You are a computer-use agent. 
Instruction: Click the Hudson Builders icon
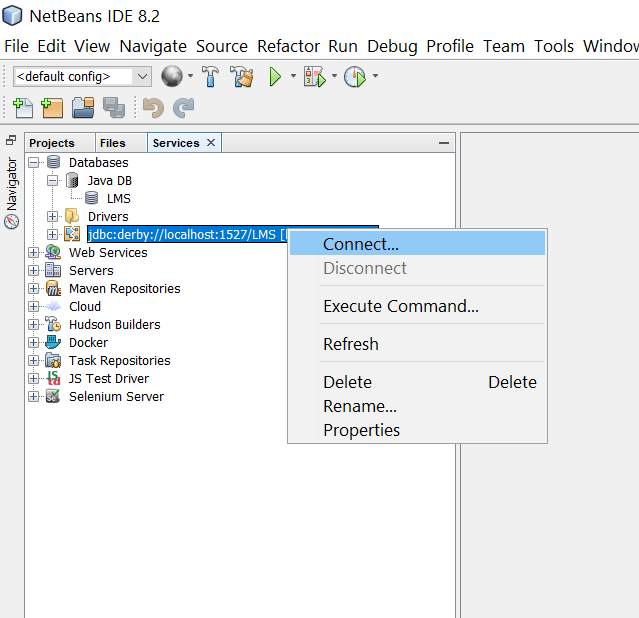point(53,324)
